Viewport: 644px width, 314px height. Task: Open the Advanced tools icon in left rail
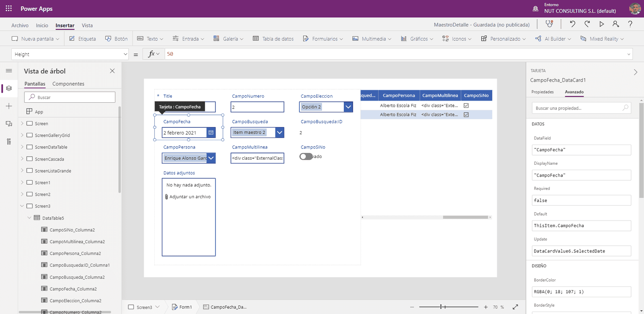tap(8, 141)
